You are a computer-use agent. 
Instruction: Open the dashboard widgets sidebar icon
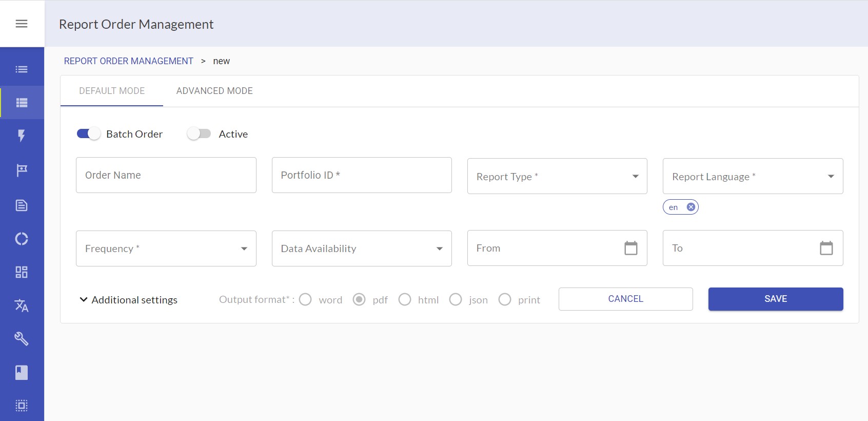pos(22,272)
